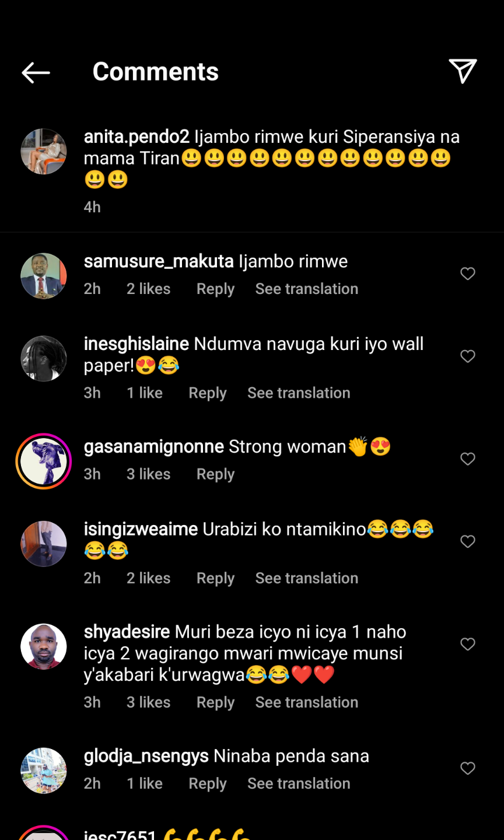Reply to samusure_makuta's comment
This screenshot has height=840, width=504.
[x=215, y=289]
